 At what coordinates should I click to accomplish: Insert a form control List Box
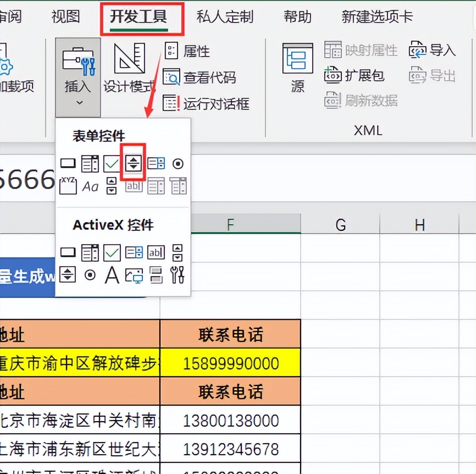tap(156, 163)
